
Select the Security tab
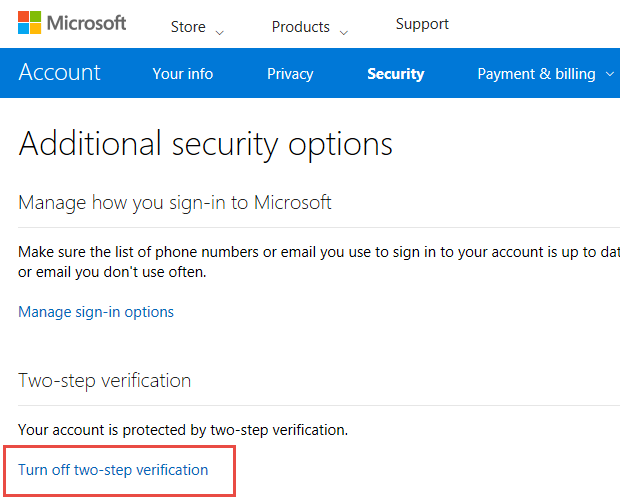click(396, 74)
